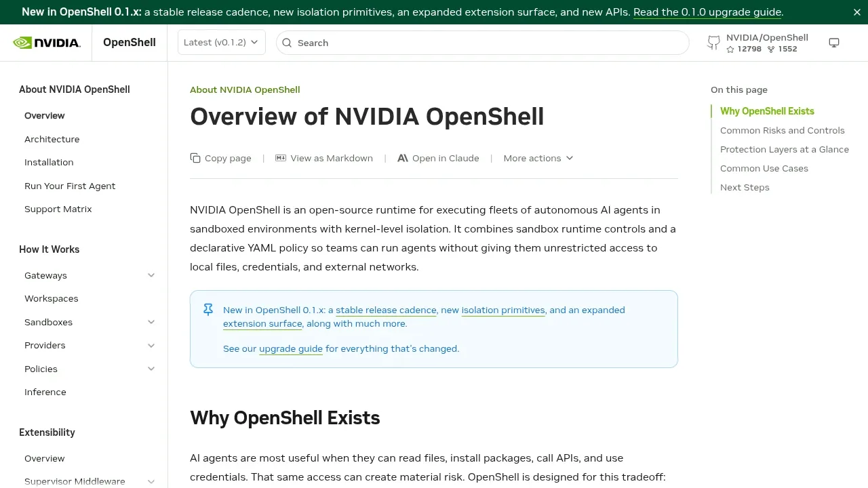Open the Architecture page
This screenshot has height=488, width=868.
(x=52, y=139)
